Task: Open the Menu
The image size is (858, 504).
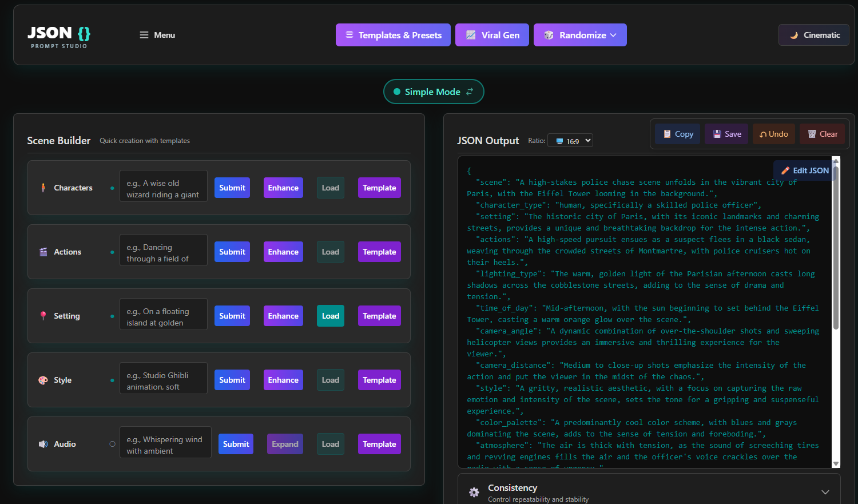Action: [x=157, y=35]
